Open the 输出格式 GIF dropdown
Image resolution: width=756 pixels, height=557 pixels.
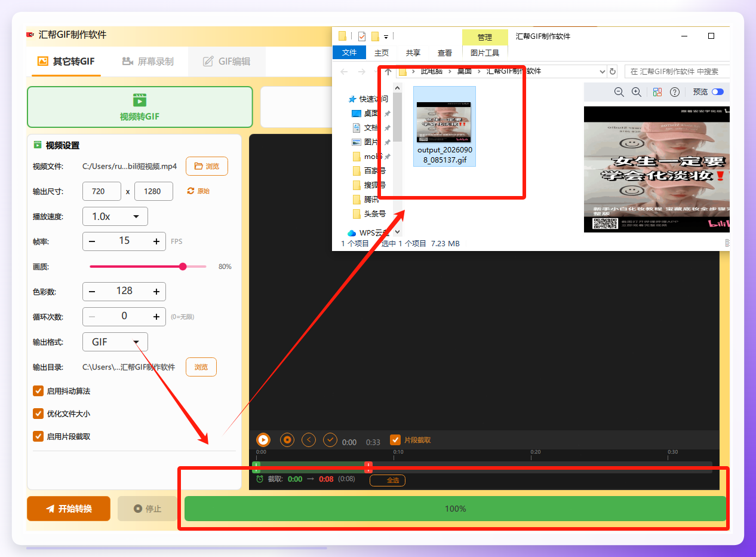[x=115, y=342]
